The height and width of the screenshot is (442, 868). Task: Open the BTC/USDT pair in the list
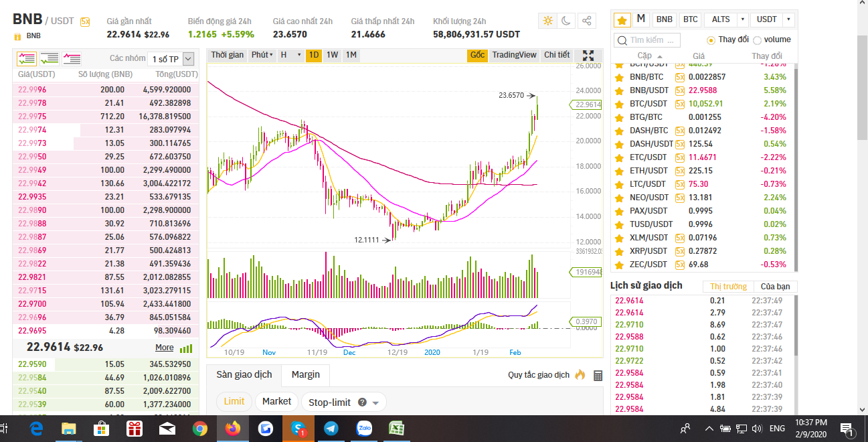pyautogui.click(x=648, y=104)
